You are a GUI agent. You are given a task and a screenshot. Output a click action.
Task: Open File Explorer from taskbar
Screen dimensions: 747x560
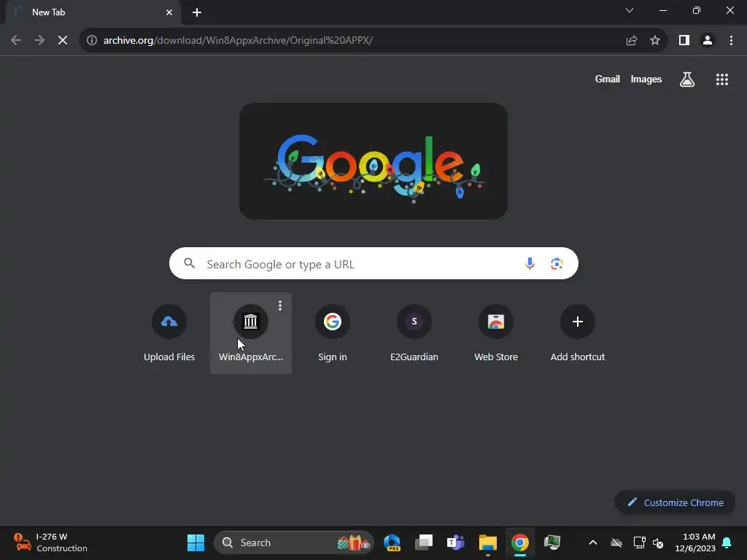[x=488, y=542]
